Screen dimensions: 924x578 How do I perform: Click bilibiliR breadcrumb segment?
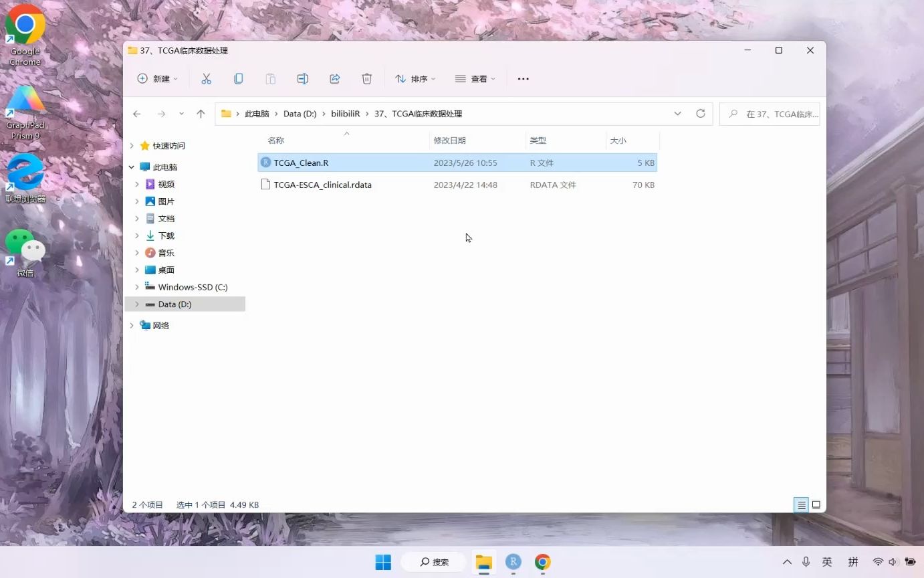click(346, 114)
